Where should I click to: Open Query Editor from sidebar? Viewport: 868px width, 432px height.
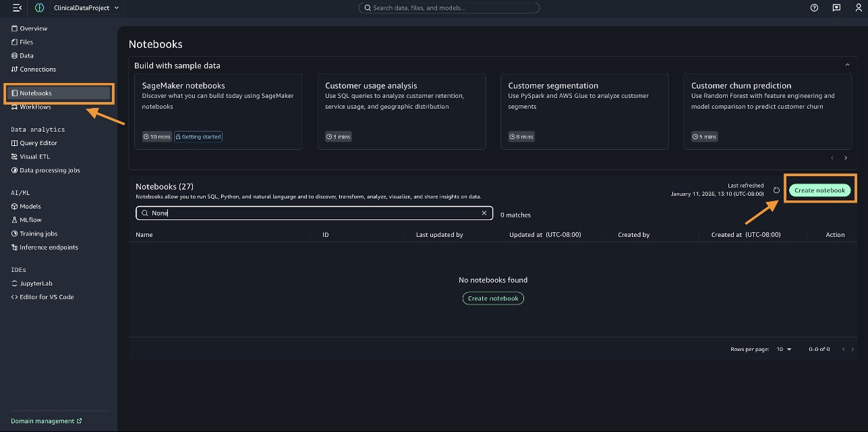38,143
